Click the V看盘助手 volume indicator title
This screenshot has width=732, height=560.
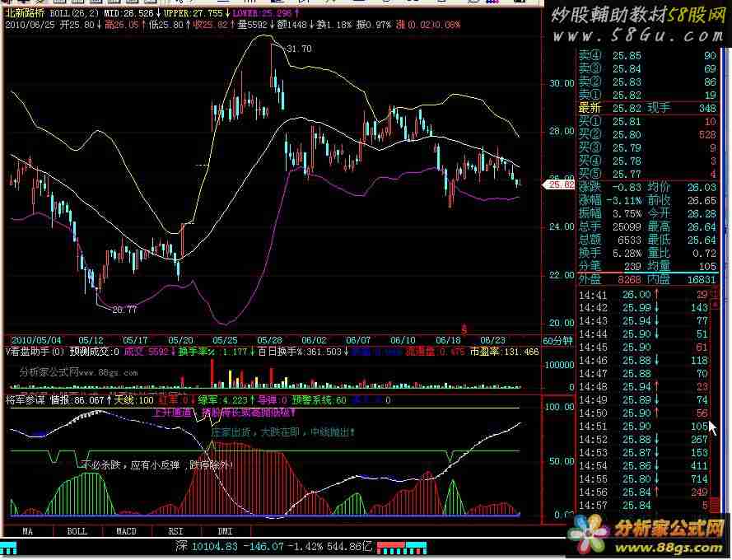(35, 352)
